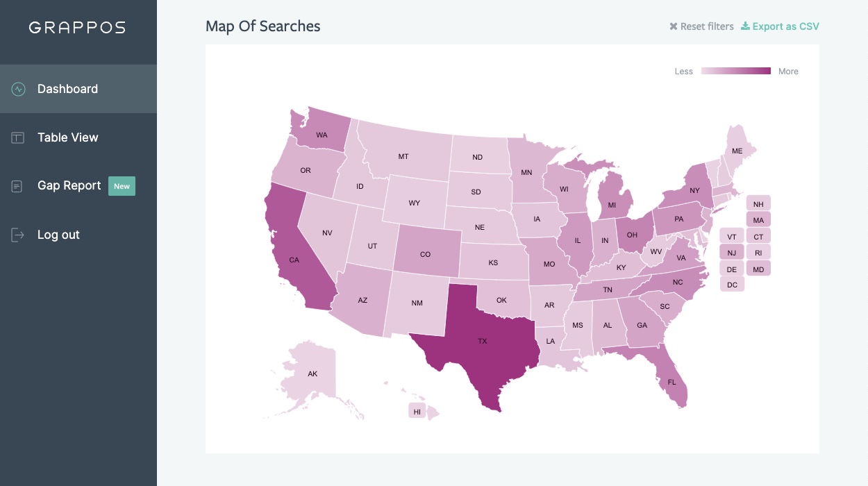Select the Dashboard pulse icon in the sidebar
Screen dimensions: 868x486
pos(17,89)
